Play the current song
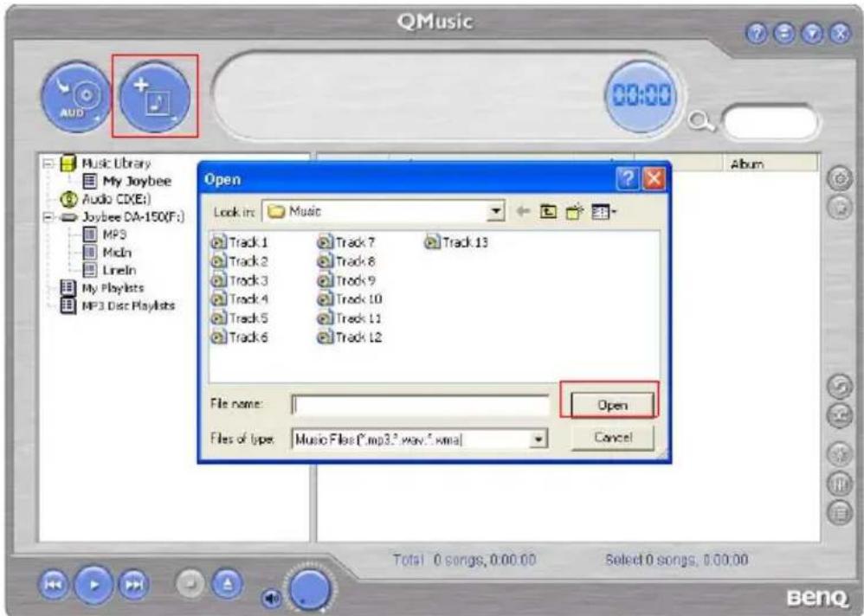 [x=94, y=584]
